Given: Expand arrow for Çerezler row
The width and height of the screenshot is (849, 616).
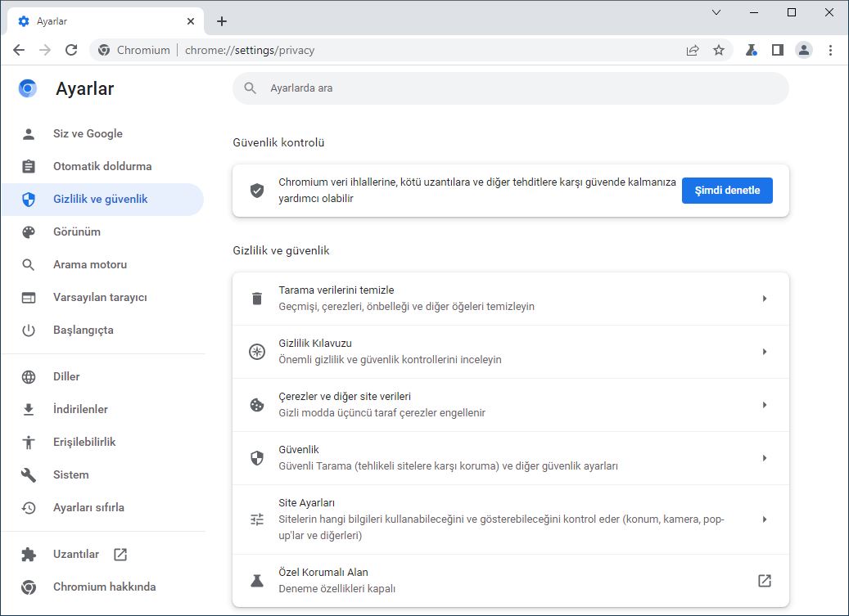Looking at the screenshot, I should [x=765, y=405].
